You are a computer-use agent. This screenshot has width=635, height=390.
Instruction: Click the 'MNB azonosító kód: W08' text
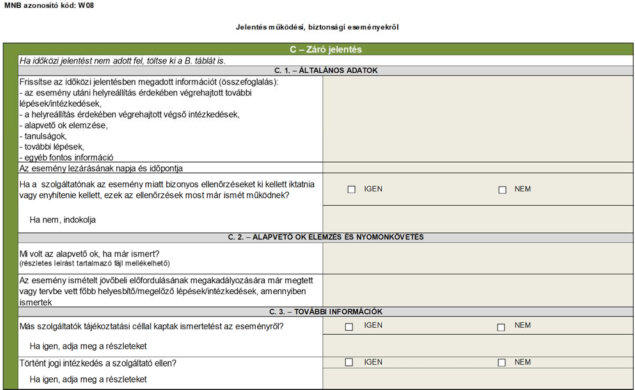pyautogui.click(x=49, y=6)
